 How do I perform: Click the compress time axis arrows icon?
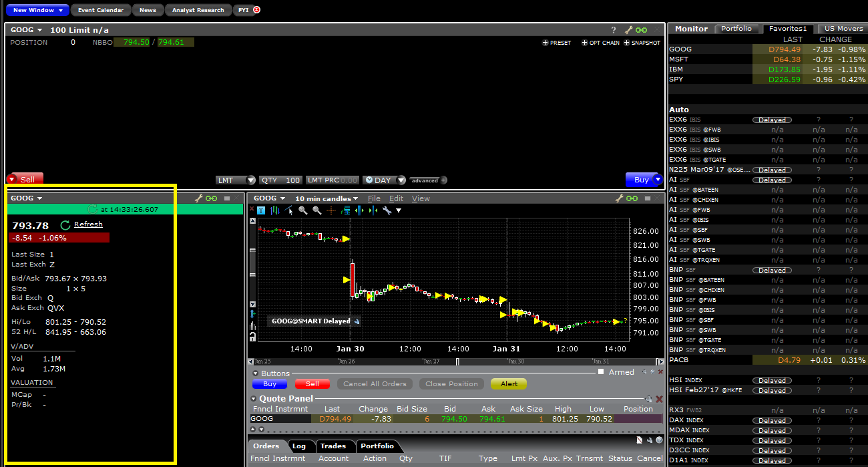(373, 210)
